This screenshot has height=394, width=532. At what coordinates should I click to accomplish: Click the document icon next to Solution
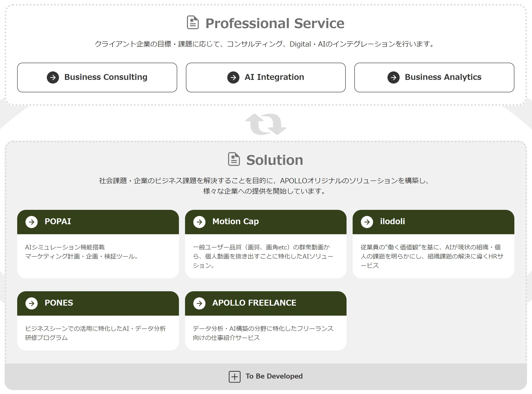(234, 159)
